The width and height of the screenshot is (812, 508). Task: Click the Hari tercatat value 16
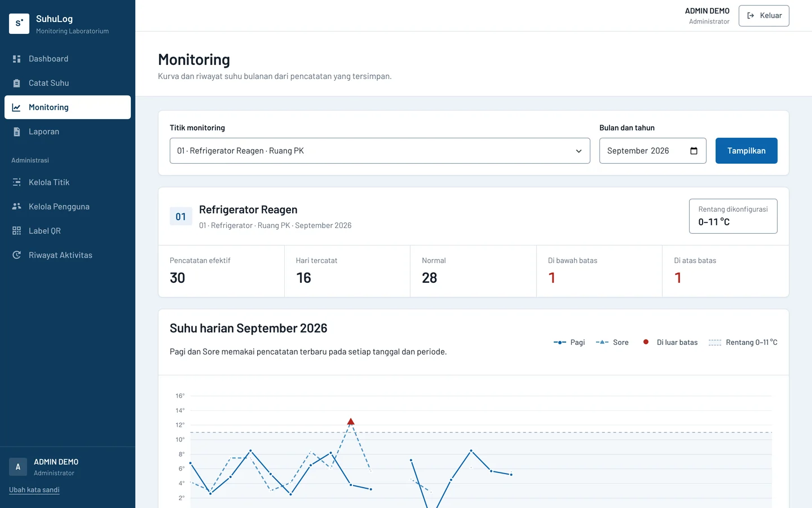pyautogui.click(x=303, y=278)
